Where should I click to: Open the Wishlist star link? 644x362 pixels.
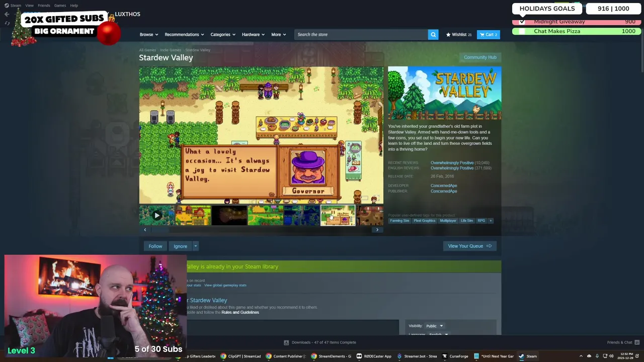[459, 35]
